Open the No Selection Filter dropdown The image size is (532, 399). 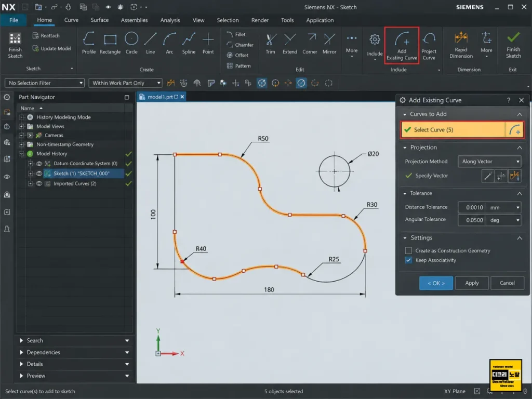click(x=45, y=83)
